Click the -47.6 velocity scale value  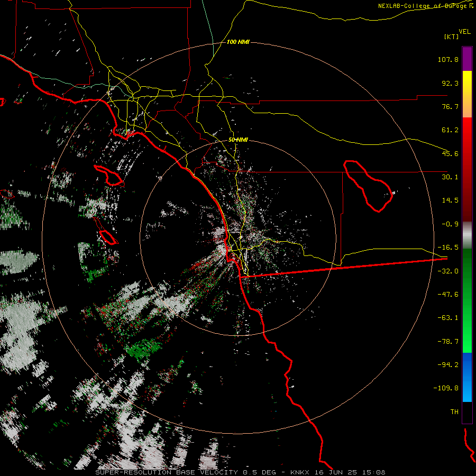448,295
